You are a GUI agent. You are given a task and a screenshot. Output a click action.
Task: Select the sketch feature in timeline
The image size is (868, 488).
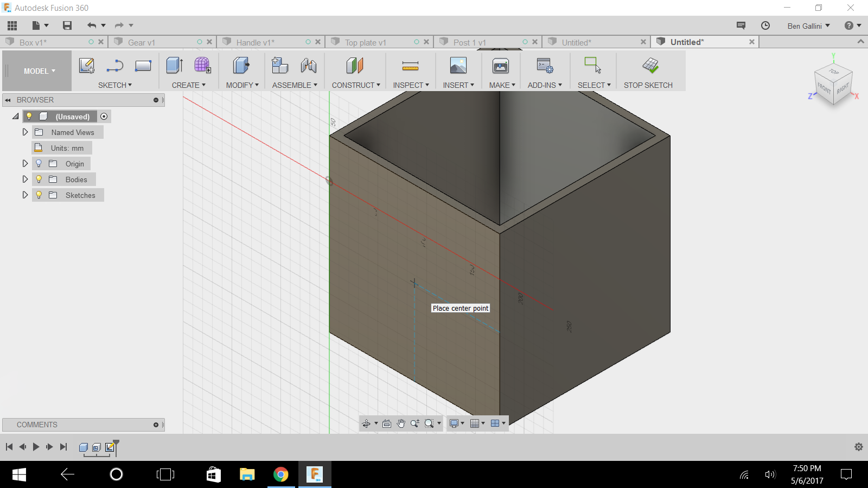coord(110,447)
